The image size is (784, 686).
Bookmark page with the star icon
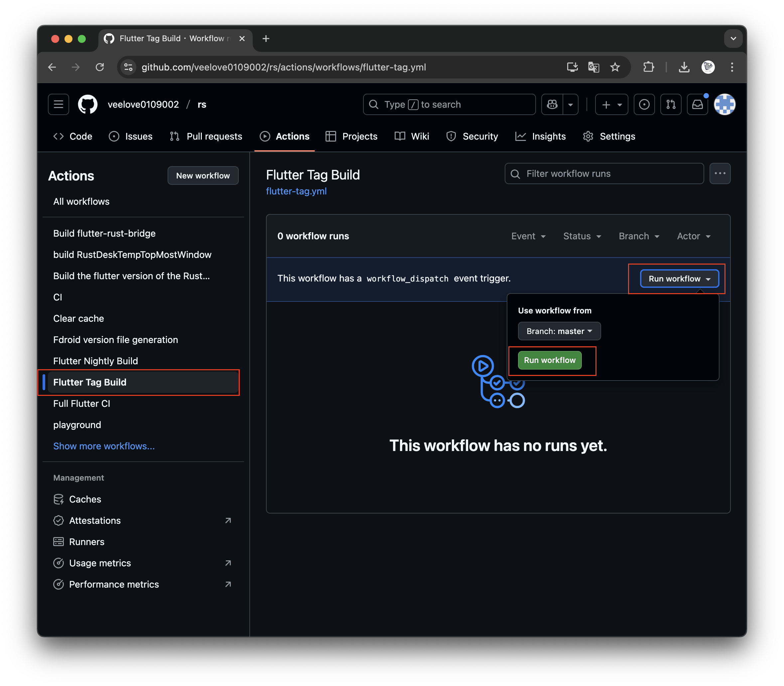click(x=615, y=67)
